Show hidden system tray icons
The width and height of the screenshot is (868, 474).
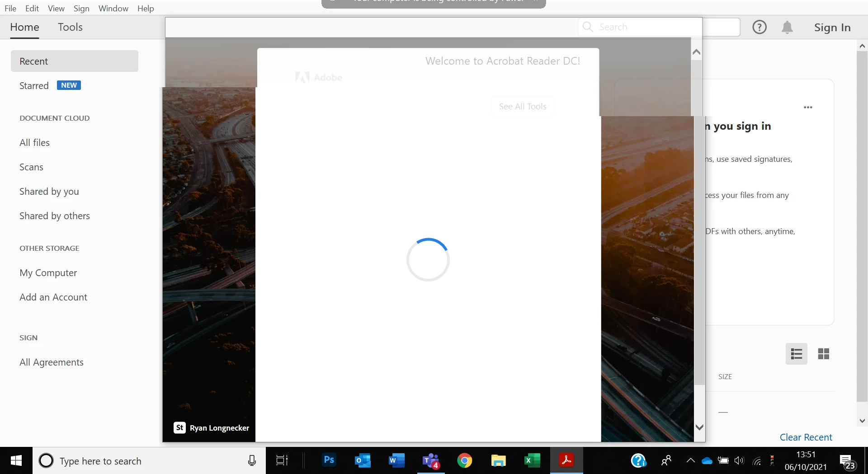[x=690, y=460]
